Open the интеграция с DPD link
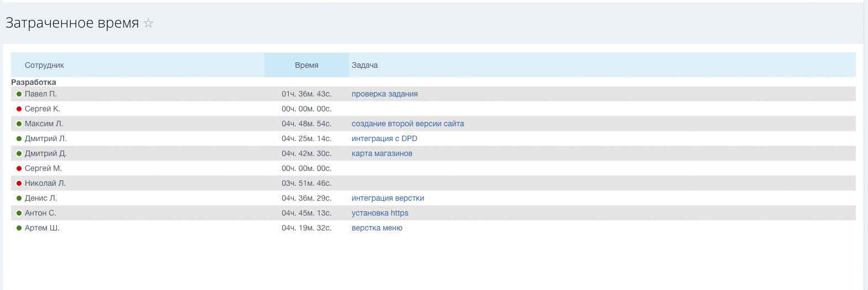 click(384, 139)
